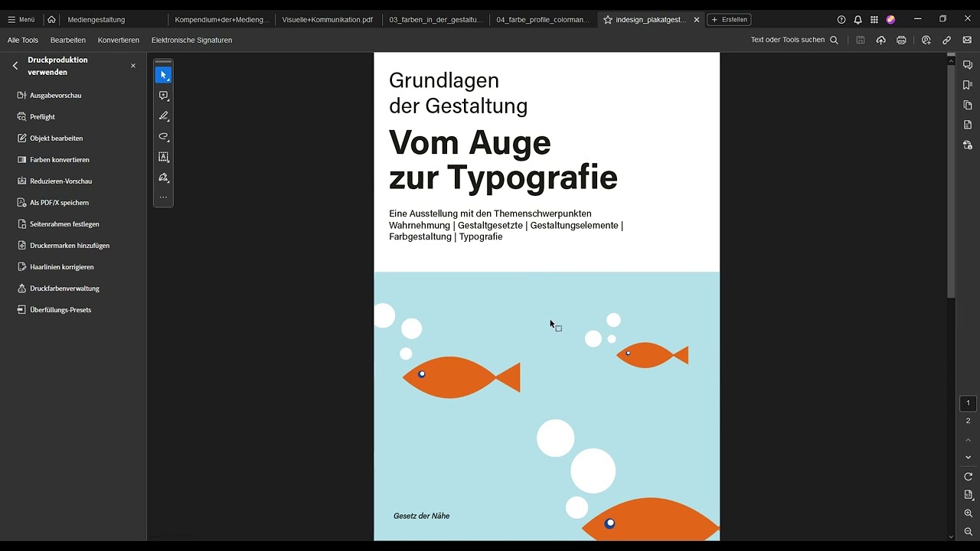980x551 pixels.
Task: Switch to Visuelle+Kommunikation.pdf tab
Action: coord(328,20)
